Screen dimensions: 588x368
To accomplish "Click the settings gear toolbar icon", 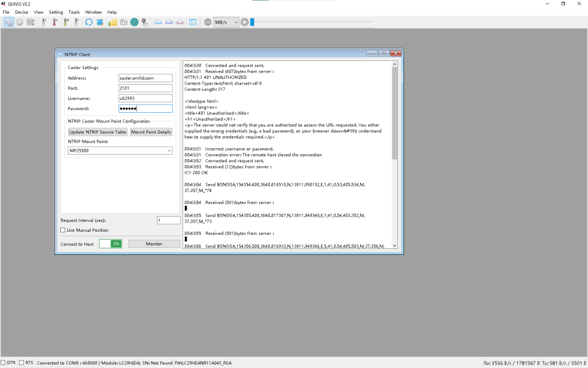I will tap(20, 22).
